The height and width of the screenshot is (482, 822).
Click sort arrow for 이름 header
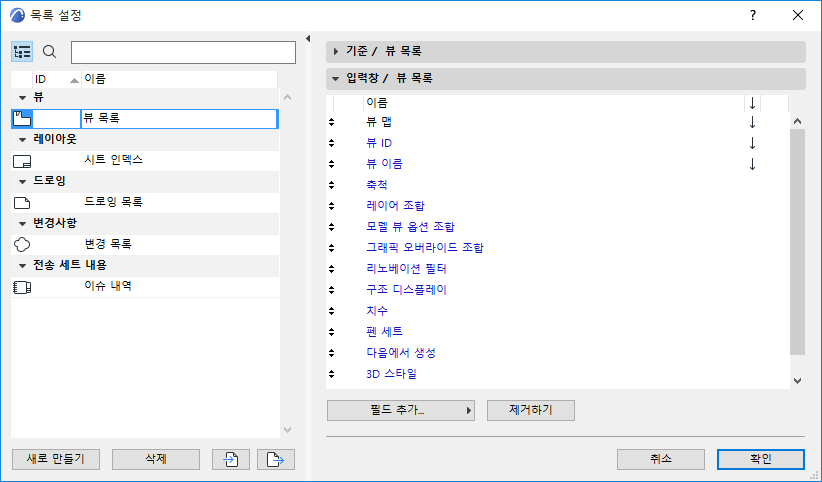[x=752, y=103]
